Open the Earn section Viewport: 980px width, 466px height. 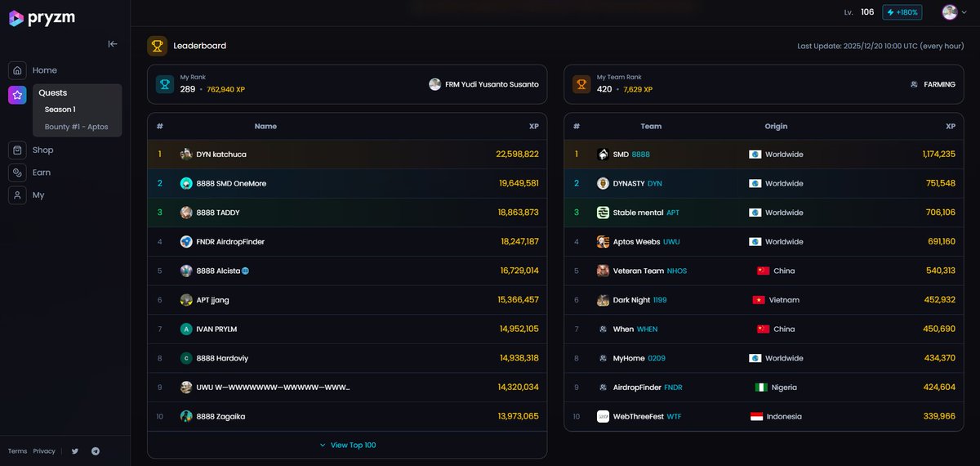tap(42, 173)
